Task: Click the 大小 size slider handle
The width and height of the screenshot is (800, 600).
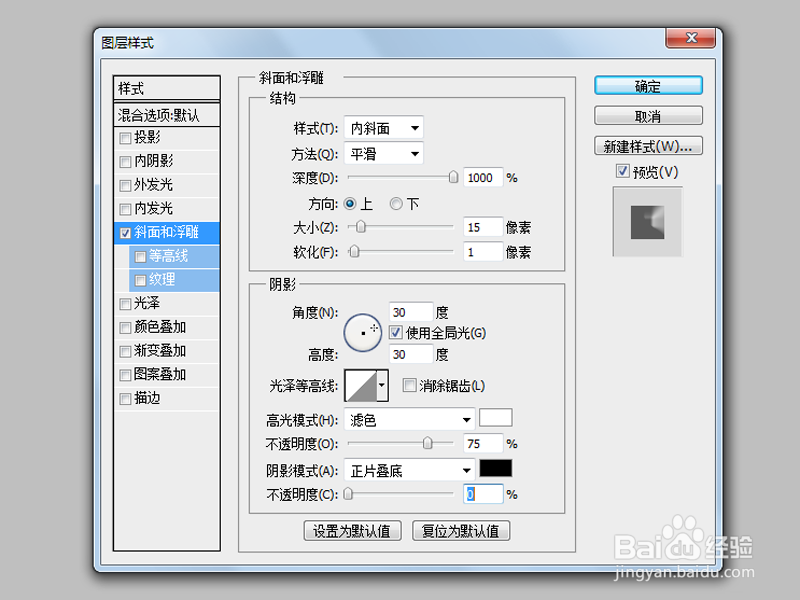Action: pyautogui.click(x=361, y=227)
